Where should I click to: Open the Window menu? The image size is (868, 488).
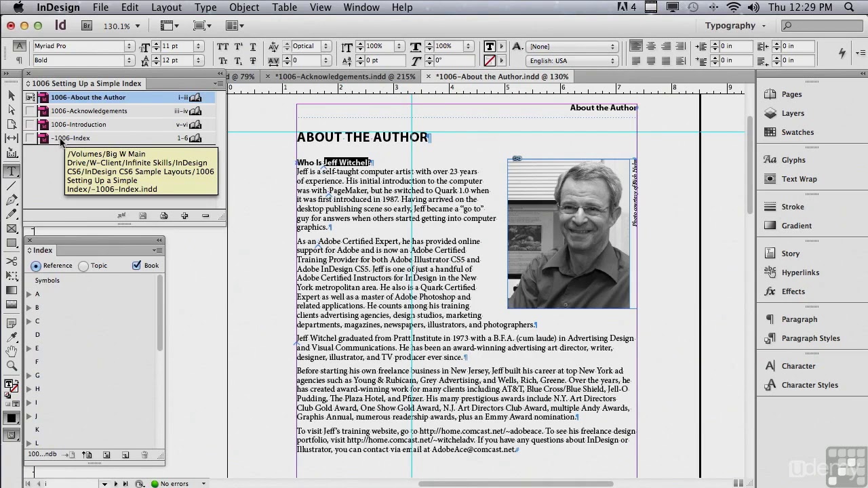click(361, 7)
